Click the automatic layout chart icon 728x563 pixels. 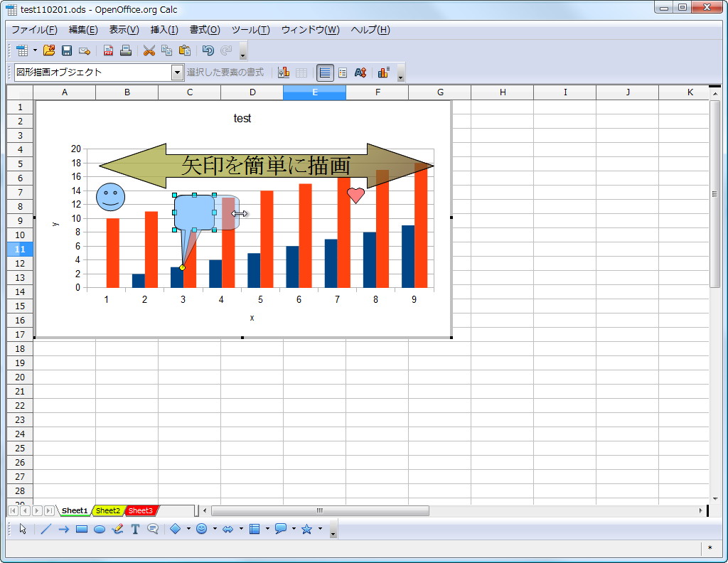383,73
